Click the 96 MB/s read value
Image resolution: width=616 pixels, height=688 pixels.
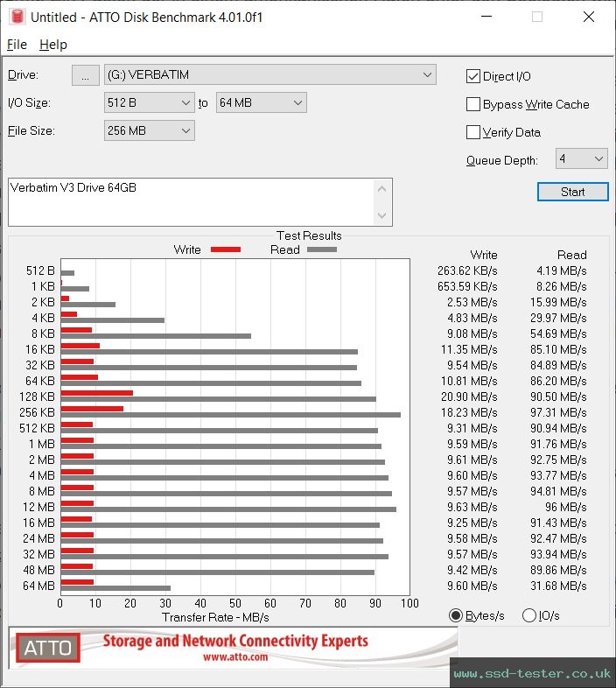click(565, 507)
